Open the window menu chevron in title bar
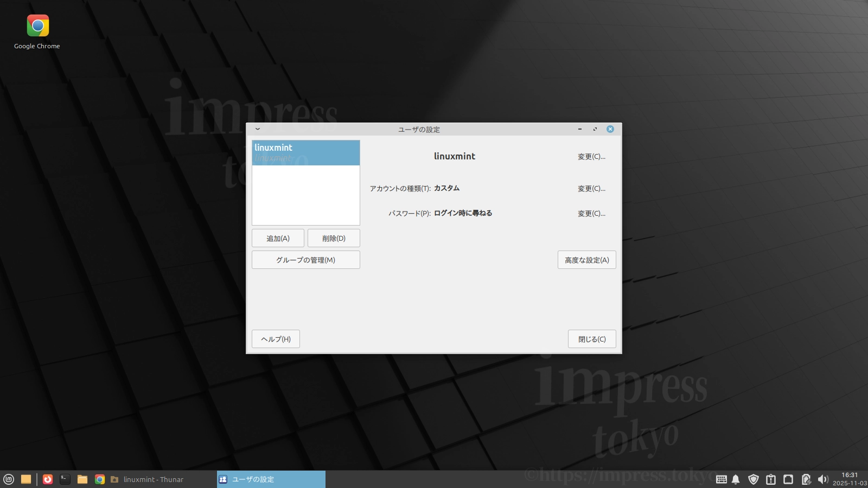 click(258, 129)
